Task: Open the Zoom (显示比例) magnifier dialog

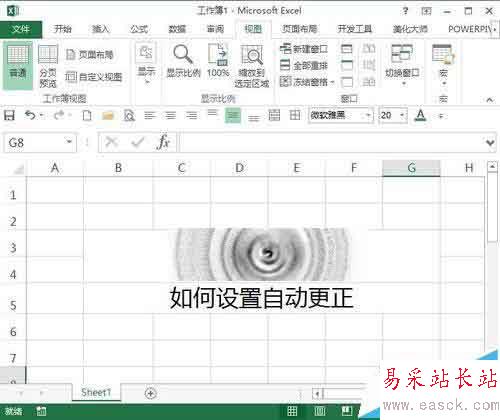Action: (x=183, y=61)
